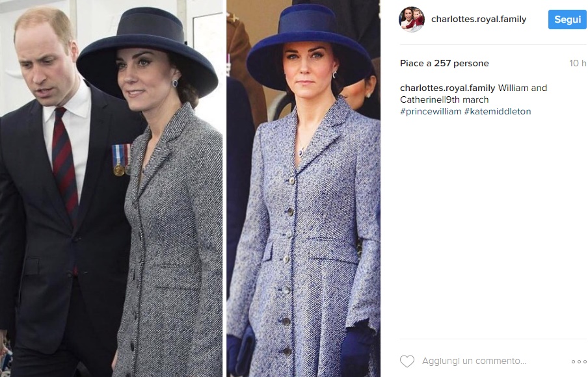
Task: Open the #katemiddleton hashtag
Action: tap(498, 111)
